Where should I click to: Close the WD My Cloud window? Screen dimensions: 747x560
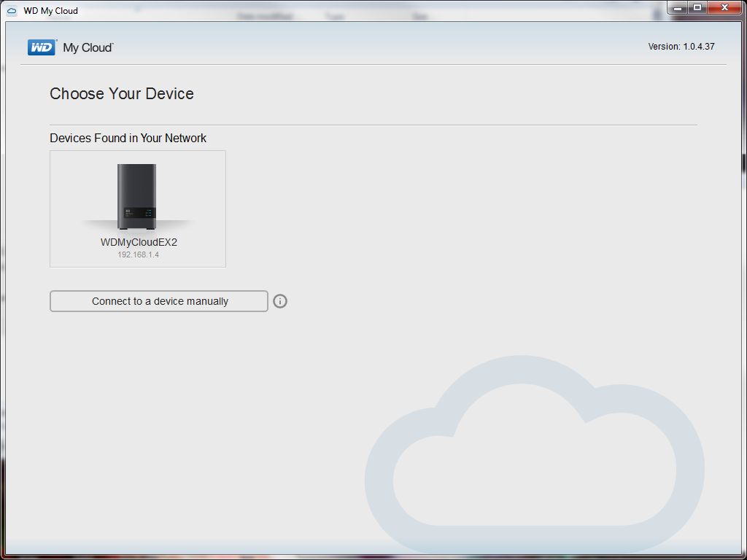point(724,7)
